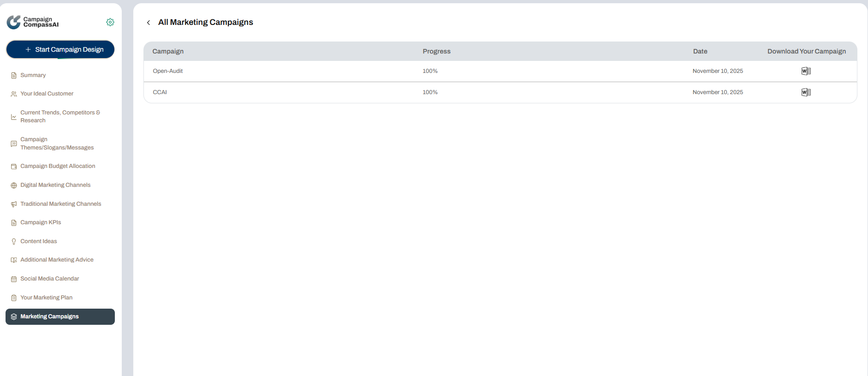Open Campaign Budget Allocation page
Screen dimensions: 868x376
(58, 166)
